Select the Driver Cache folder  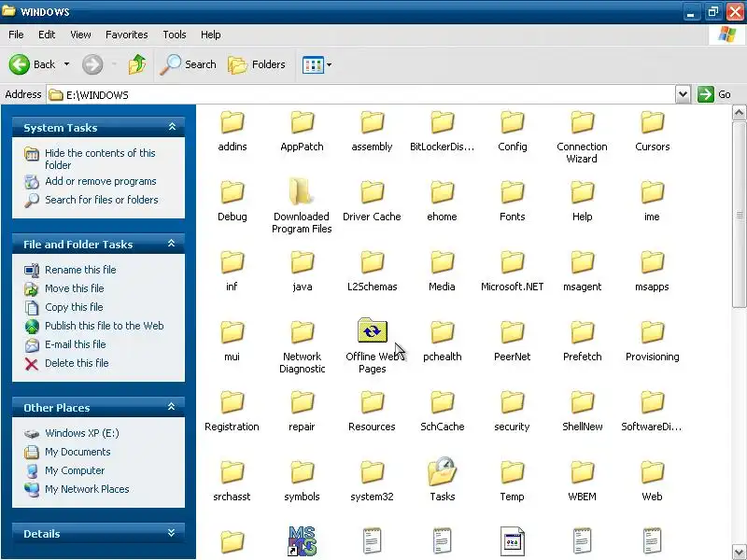click(372, 201)
